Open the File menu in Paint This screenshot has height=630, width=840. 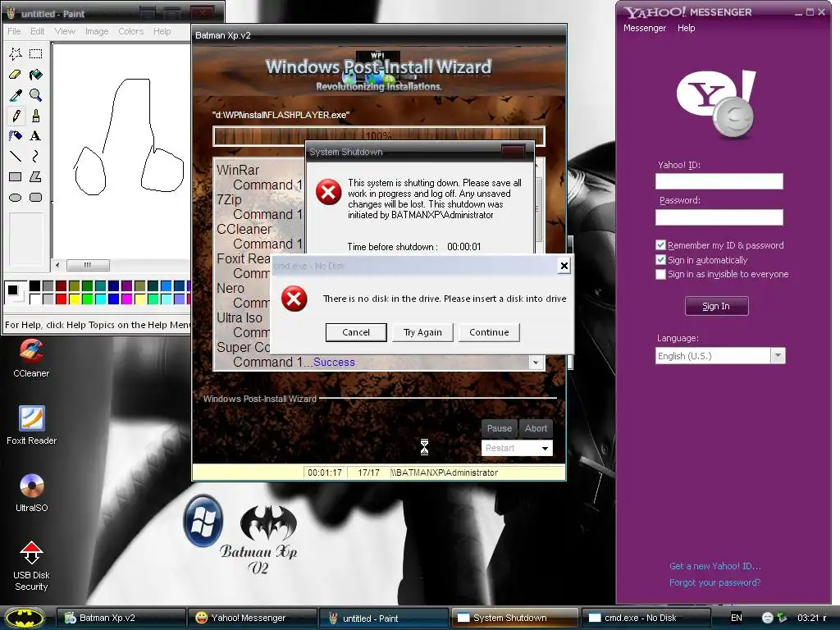point(14,31)
